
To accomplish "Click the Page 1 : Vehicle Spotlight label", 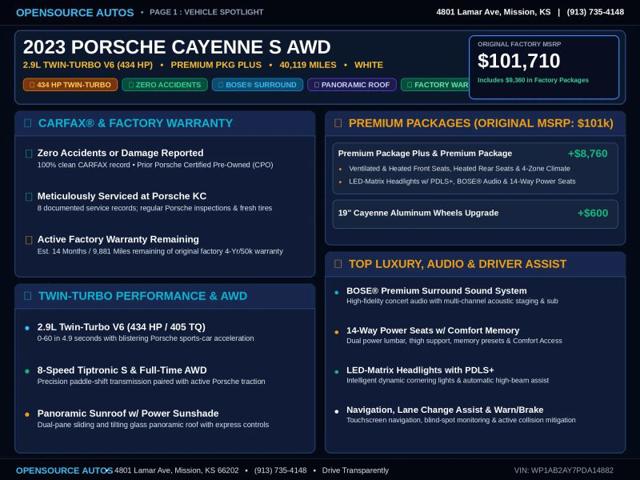I will coord(206,12).
